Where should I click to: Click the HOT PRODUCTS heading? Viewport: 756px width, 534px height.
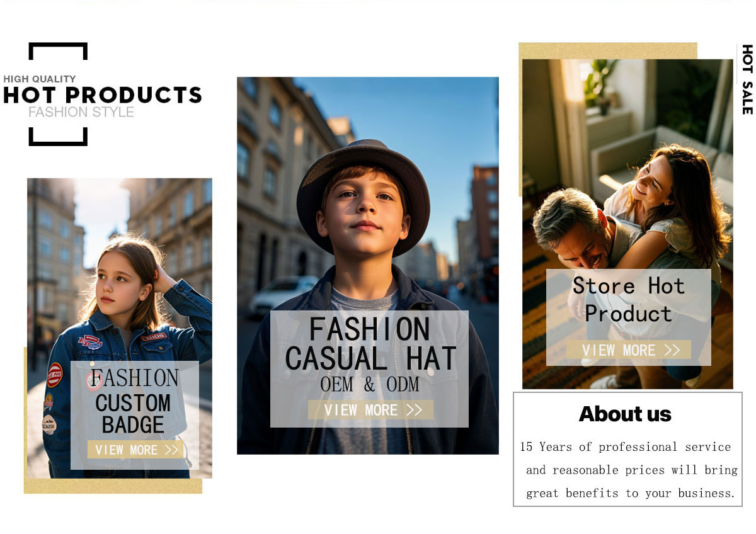103,94
